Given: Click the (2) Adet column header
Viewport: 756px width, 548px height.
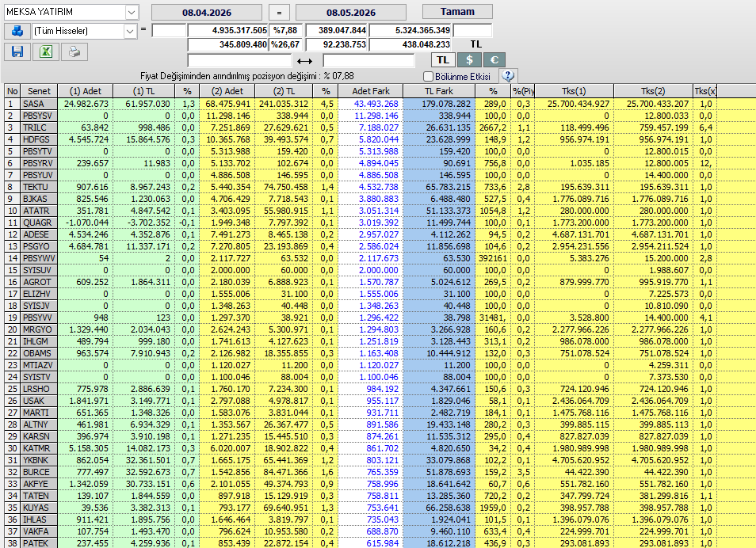Looking at the screenshot, I should click(x=227, y=90).
